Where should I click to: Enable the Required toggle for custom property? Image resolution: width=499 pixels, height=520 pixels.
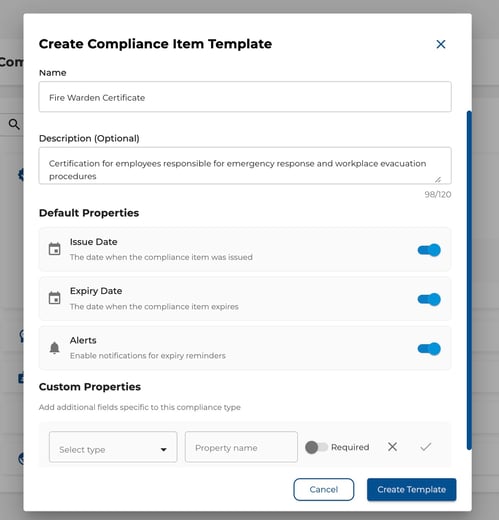(316, 447)
